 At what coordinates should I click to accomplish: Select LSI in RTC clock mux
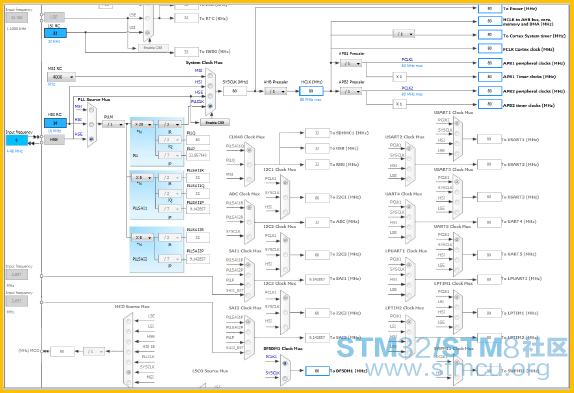coord(148,33)
